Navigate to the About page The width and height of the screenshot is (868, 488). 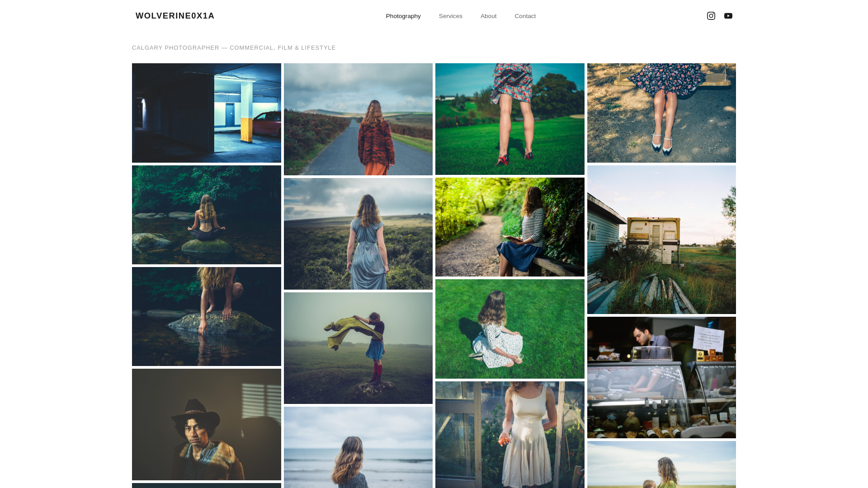tap(488, 16)
